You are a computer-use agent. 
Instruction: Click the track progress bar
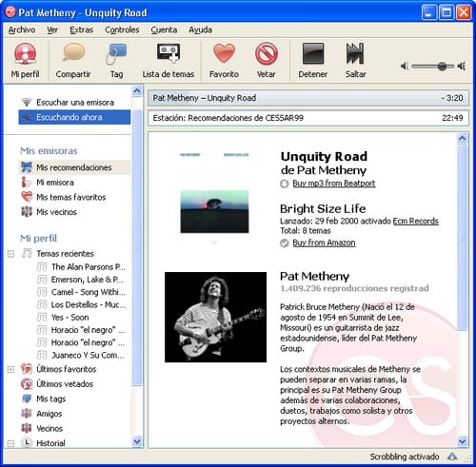[308, 98]
